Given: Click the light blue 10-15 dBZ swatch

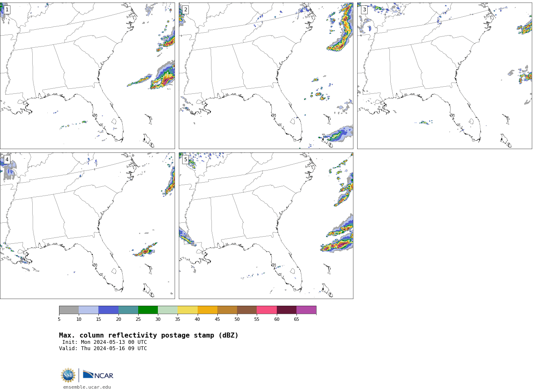Looking at the screenshot, I should [x=89, y=310].
